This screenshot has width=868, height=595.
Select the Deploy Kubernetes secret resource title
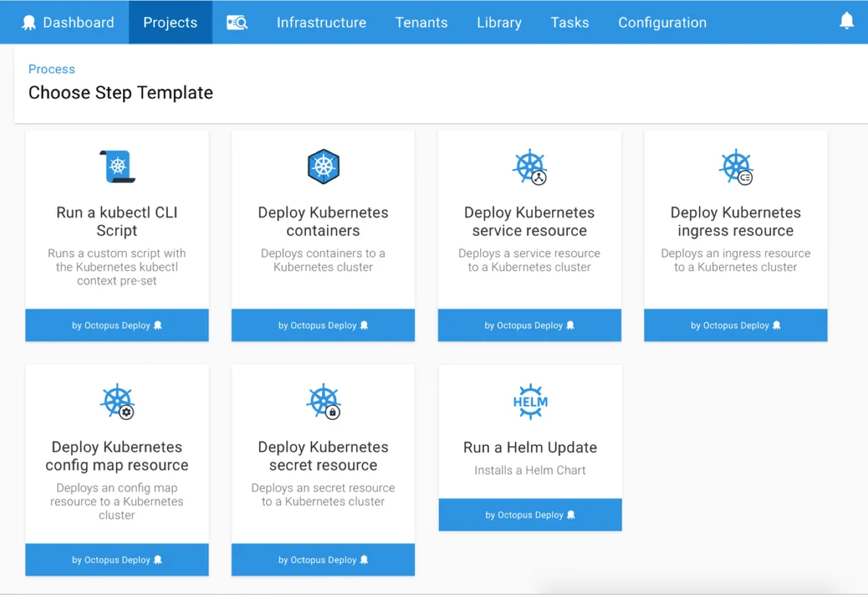(x=323, y=456)
